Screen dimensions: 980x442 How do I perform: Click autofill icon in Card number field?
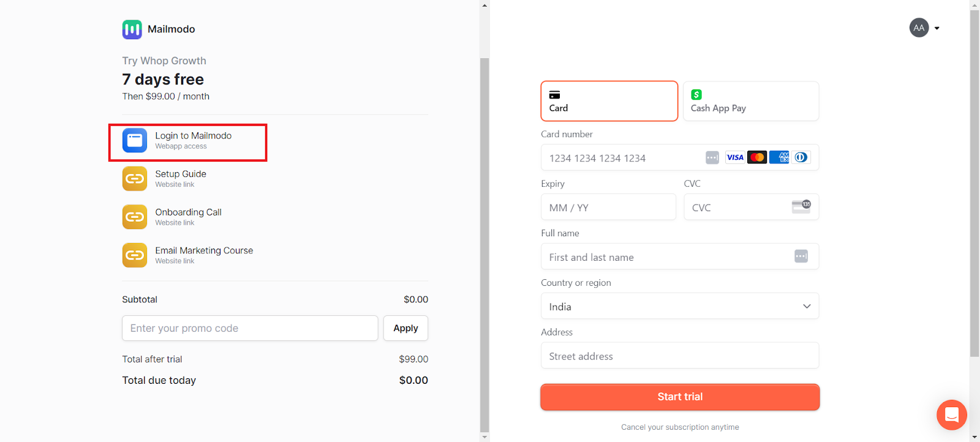click(712, 158)
